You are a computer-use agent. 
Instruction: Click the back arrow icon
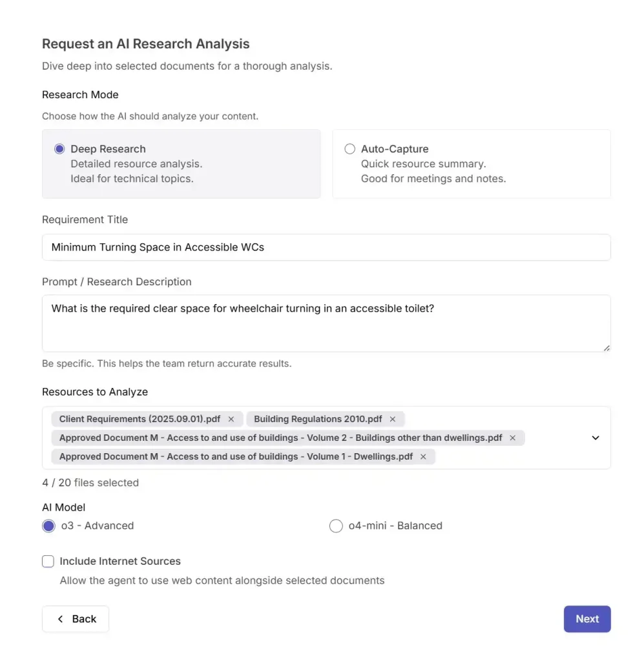61,619
